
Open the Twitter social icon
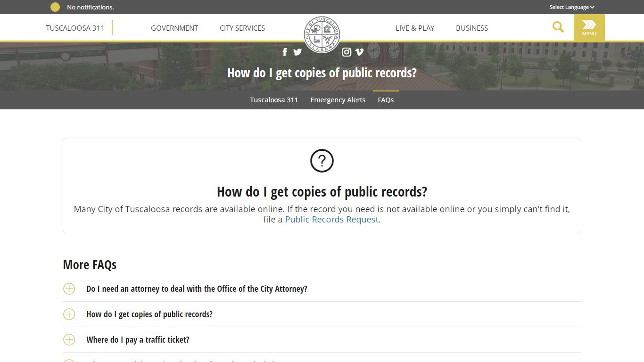297,52
